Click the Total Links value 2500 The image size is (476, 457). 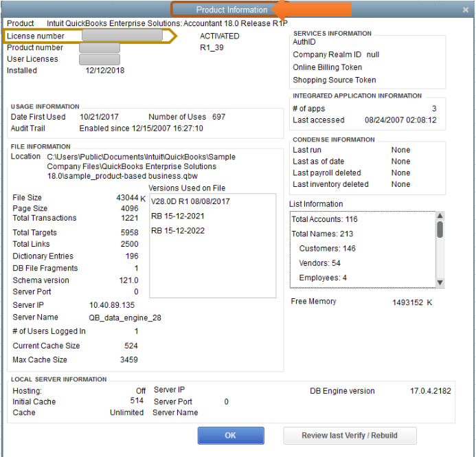pos(129,244)
